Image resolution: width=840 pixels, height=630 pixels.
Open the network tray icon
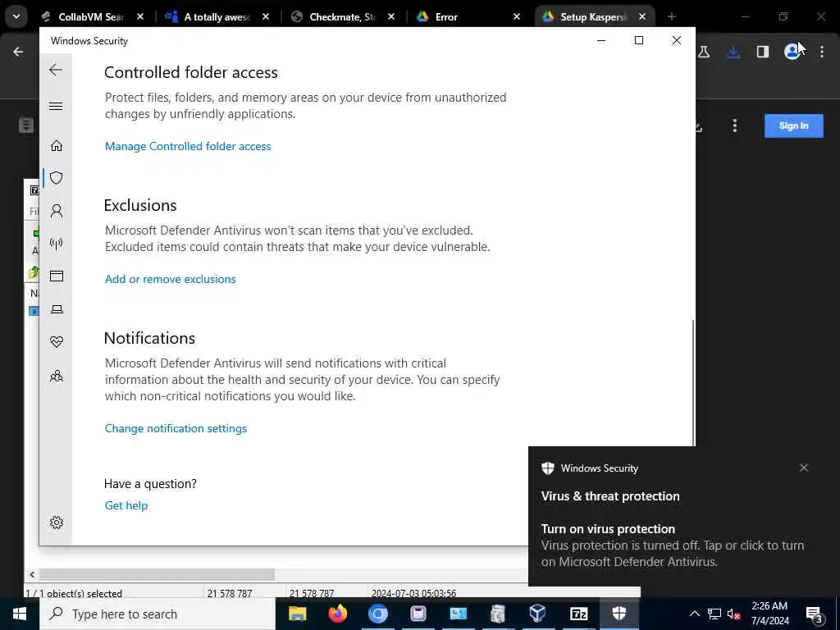point(714,614)
